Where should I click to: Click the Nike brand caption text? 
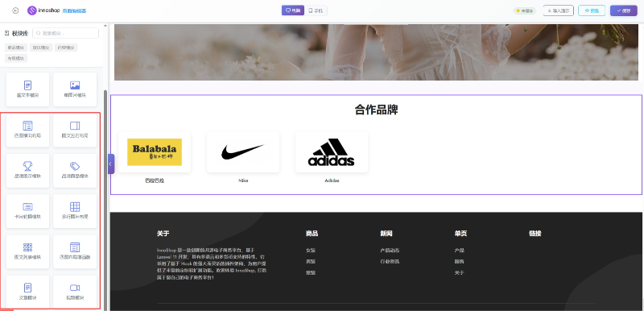click(x=243, y=180)
